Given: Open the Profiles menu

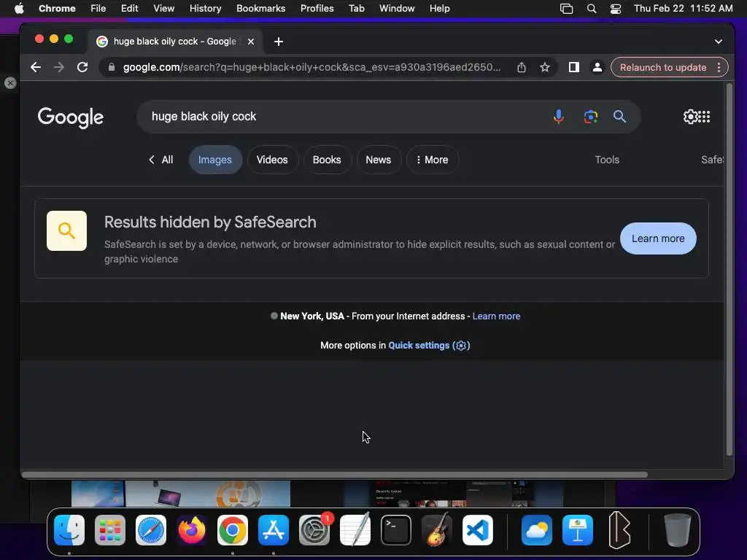Looking at the screenshot, I should click(x=317, y=9).
